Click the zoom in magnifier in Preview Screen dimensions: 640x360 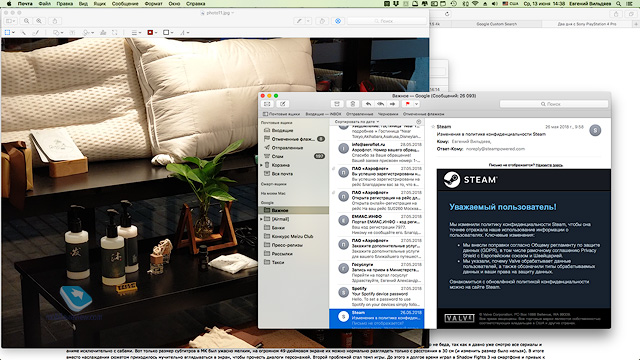39,21
